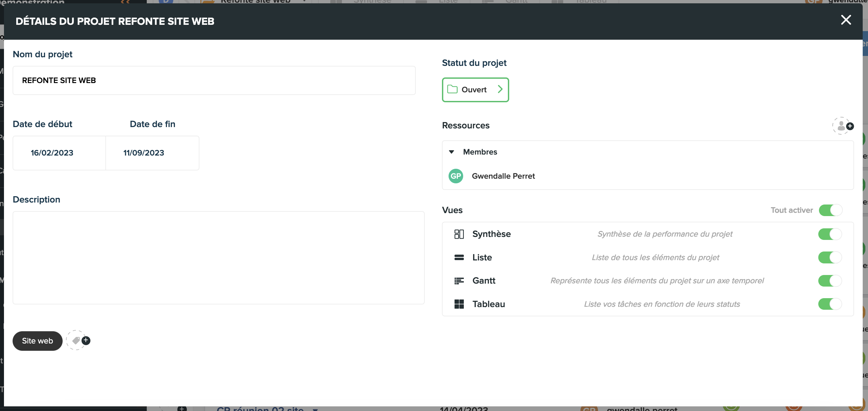Click 'Liste de tous les éléments' description

655,257
